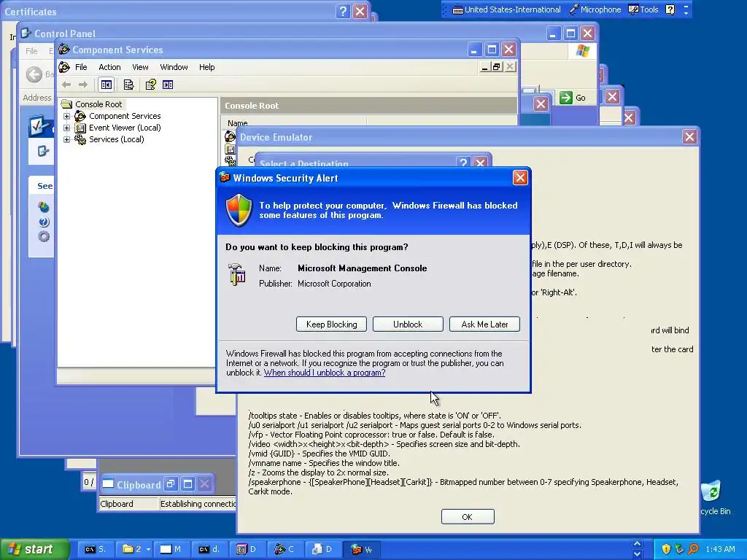This screenshot has width=747, height=560.
Task: Click the Forward arrow in Component Services toolbar
Action: [x=83, y=85]
